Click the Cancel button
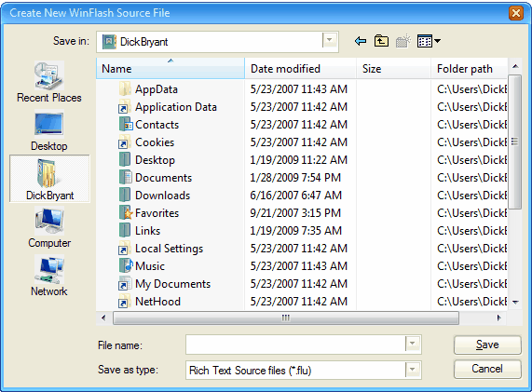This screenshot has height=392, width=532. tap(487, 369)
